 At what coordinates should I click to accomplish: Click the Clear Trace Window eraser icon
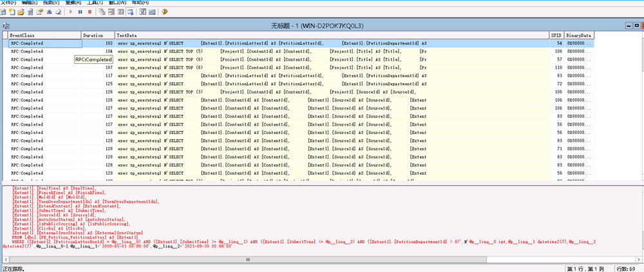59,12
